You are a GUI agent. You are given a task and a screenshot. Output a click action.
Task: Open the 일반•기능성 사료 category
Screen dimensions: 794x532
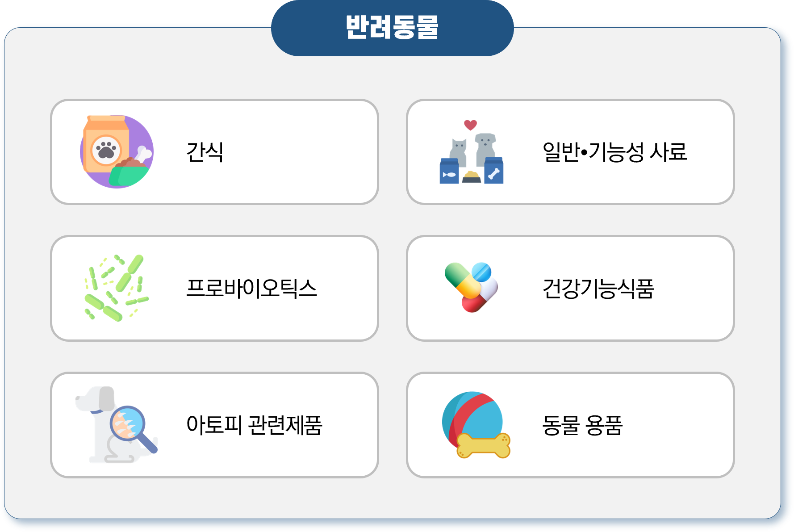[570, 152]
